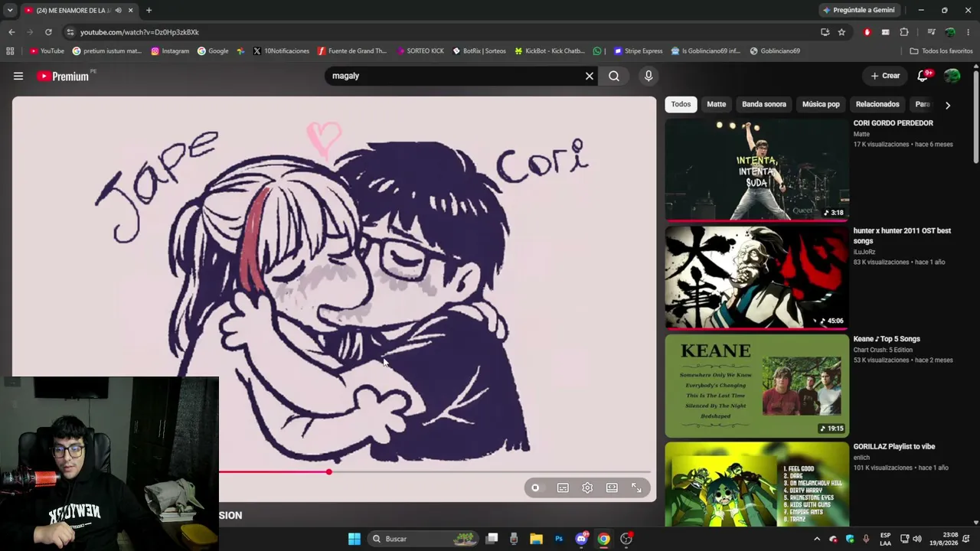Open the Goblinciano69 bookmark
The image size is (980, 551).
[x=775, y=51]
